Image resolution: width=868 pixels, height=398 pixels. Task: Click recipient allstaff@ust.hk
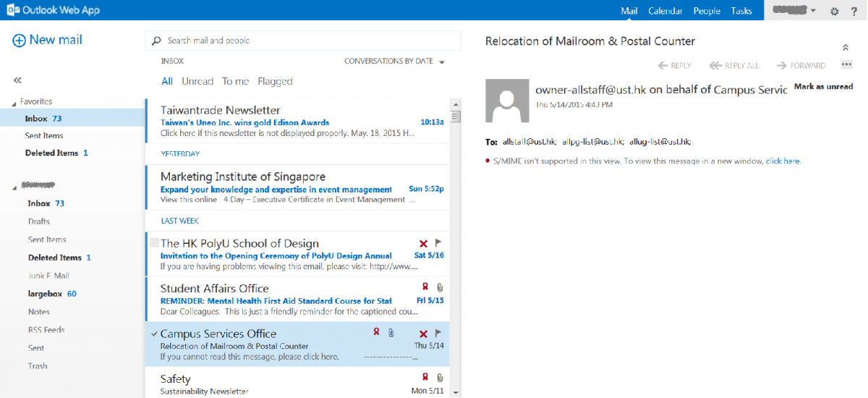pos(529,142)
